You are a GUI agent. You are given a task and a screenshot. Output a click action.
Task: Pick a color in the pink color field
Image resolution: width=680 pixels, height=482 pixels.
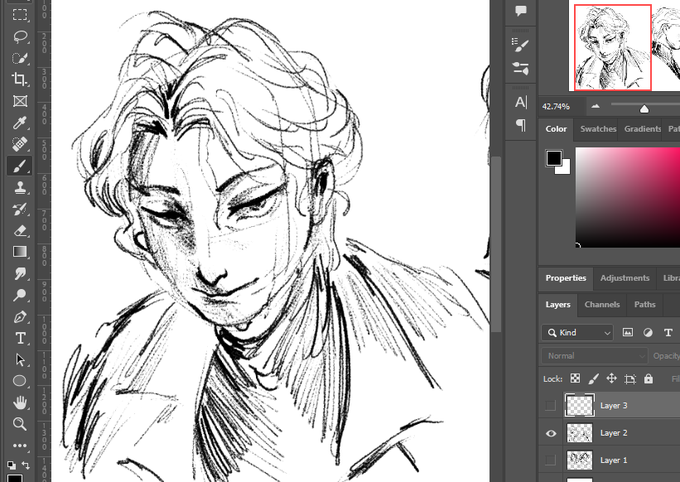click(628, 197)
